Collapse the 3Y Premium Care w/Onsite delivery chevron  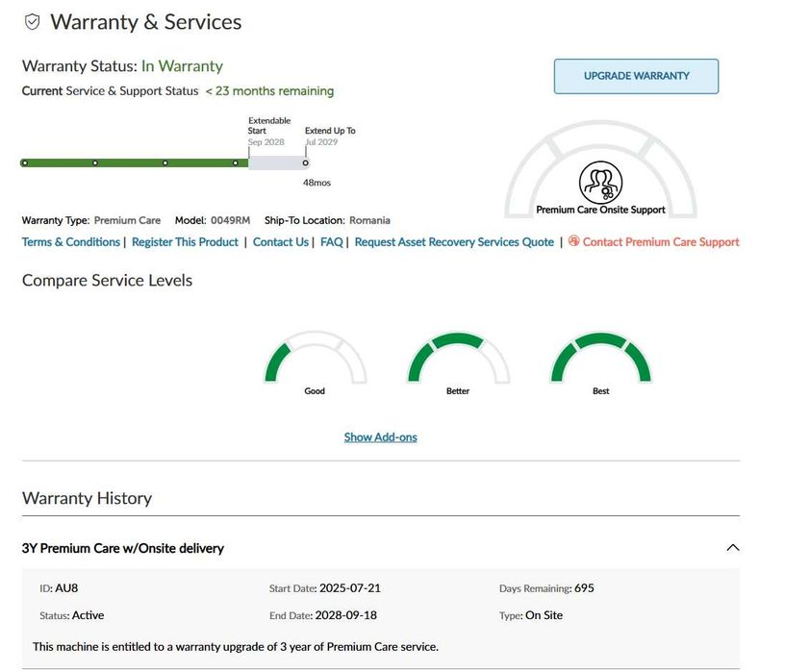coord(732,548)
